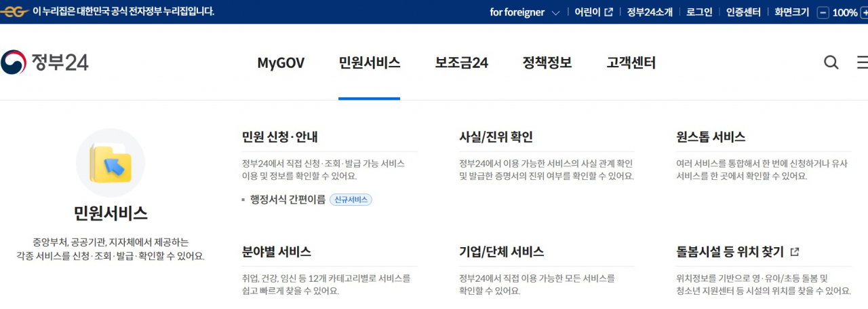This screenshot has height=309, width=868.
Task: Open the 기업/단체 서비스 section
Action: pos(501,252)
